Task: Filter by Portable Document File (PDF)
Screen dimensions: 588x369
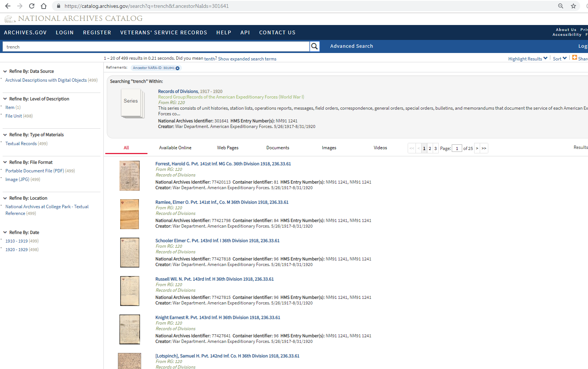Action: tap(35, 171)
